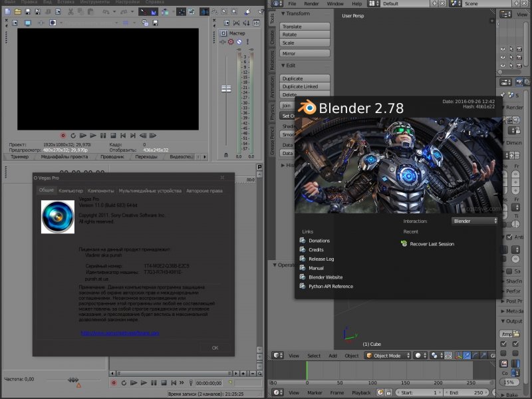Viewport: 532px width, 399px height.
Task: Stop playback under the Vegas preview
Action: coord(113,136)
